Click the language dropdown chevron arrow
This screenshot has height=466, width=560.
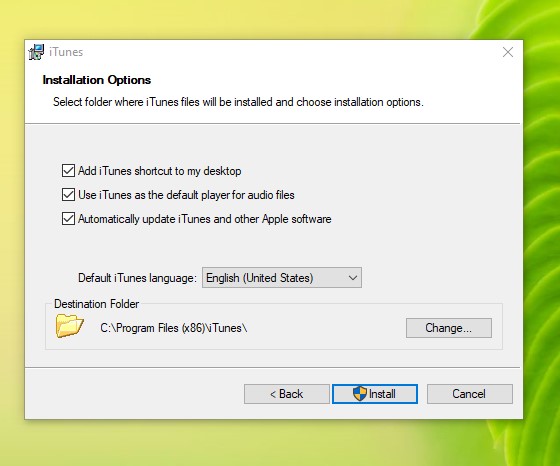353,278
